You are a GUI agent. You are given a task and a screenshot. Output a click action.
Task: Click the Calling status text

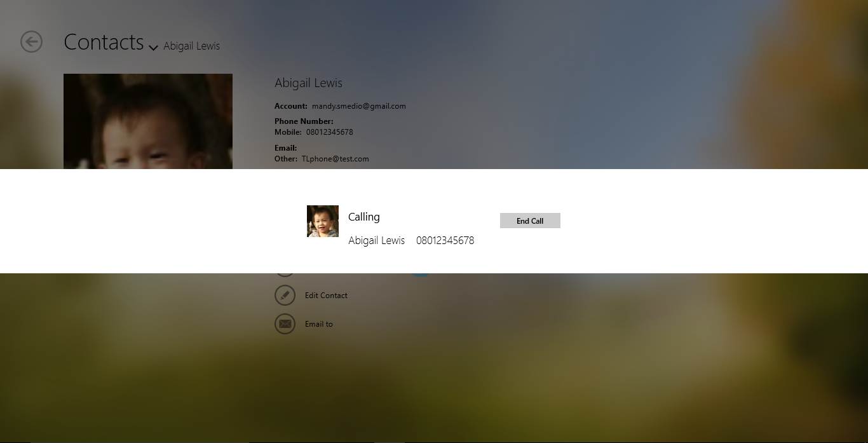pos(364,217)
